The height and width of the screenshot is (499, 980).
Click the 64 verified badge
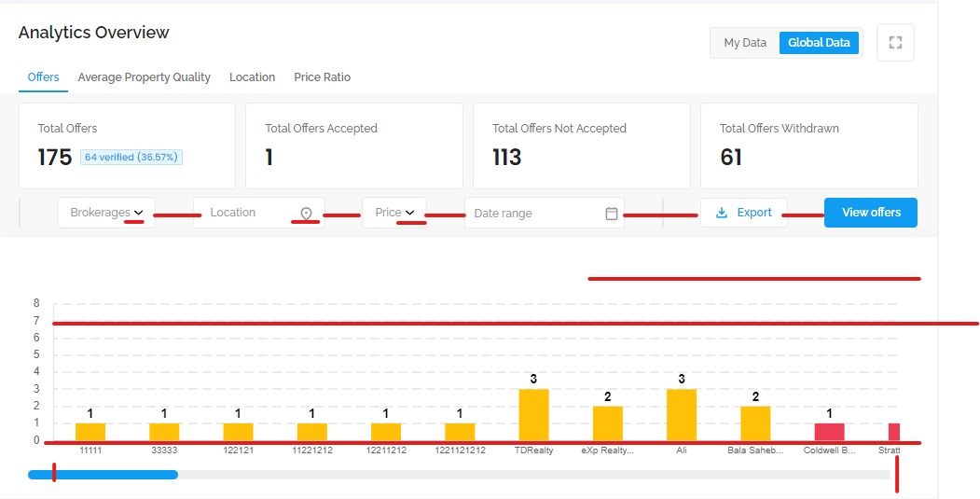pos(131,157)
